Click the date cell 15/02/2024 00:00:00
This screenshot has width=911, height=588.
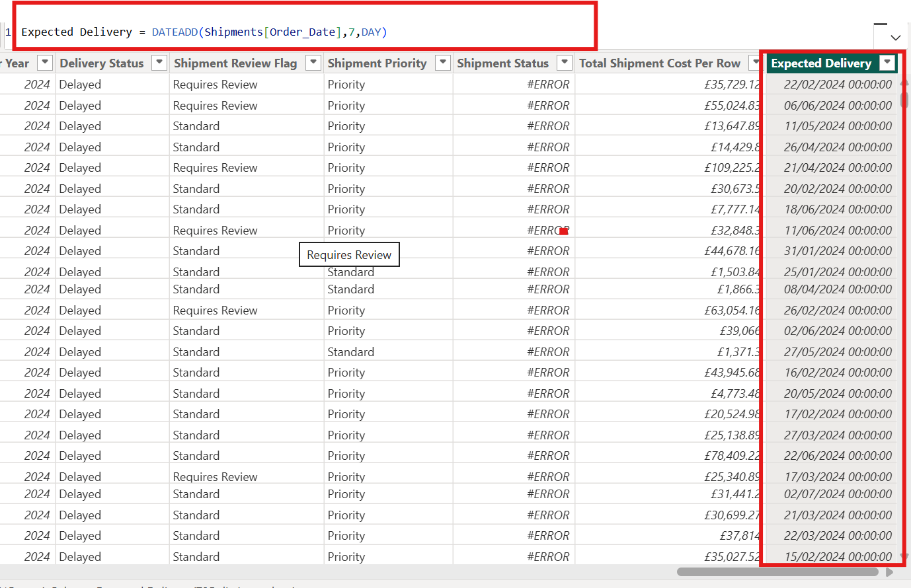click(838, 556)
